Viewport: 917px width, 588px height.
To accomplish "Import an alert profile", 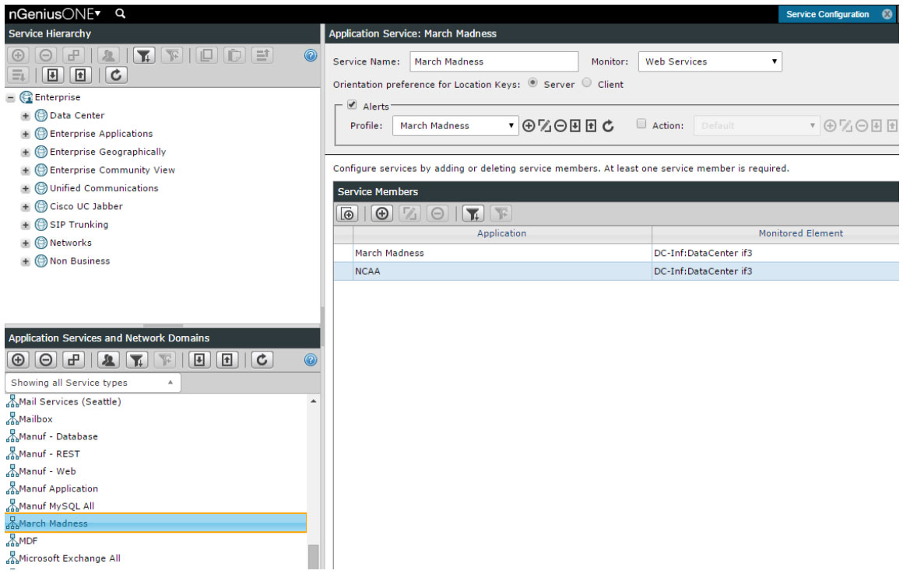I will coord(575,126).
